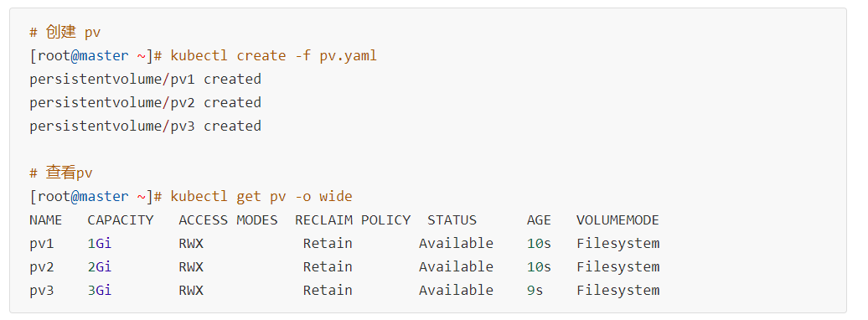Click the CAPACITY column header
The width and height of the screenshot is (868, 320).
(120, 220)
